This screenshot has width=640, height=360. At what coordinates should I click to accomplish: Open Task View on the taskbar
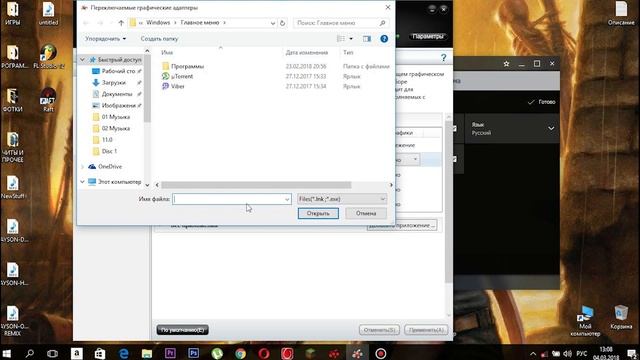point(52,353)
